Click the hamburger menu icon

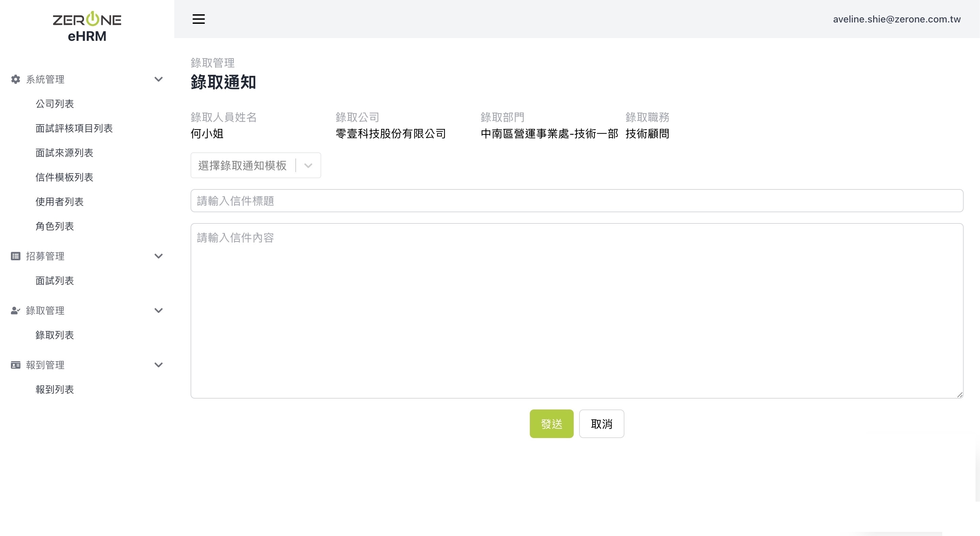[198, 19]
